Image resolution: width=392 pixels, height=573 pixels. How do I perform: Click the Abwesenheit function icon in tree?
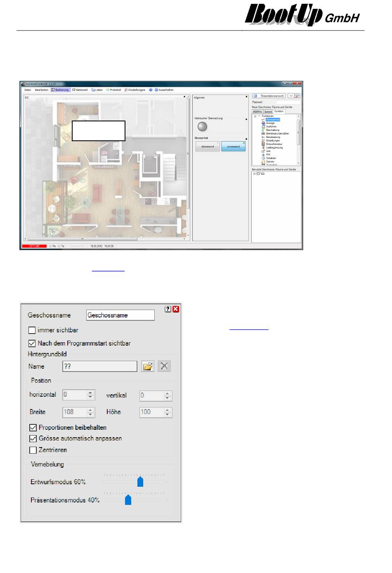[263, 120]
